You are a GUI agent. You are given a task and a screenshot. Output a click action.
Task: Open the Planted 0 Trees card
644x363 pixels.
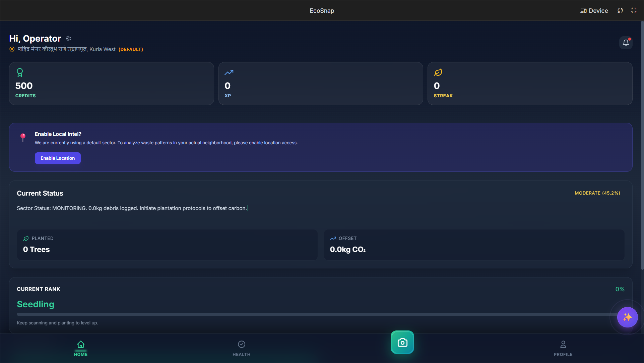(167, 245)
